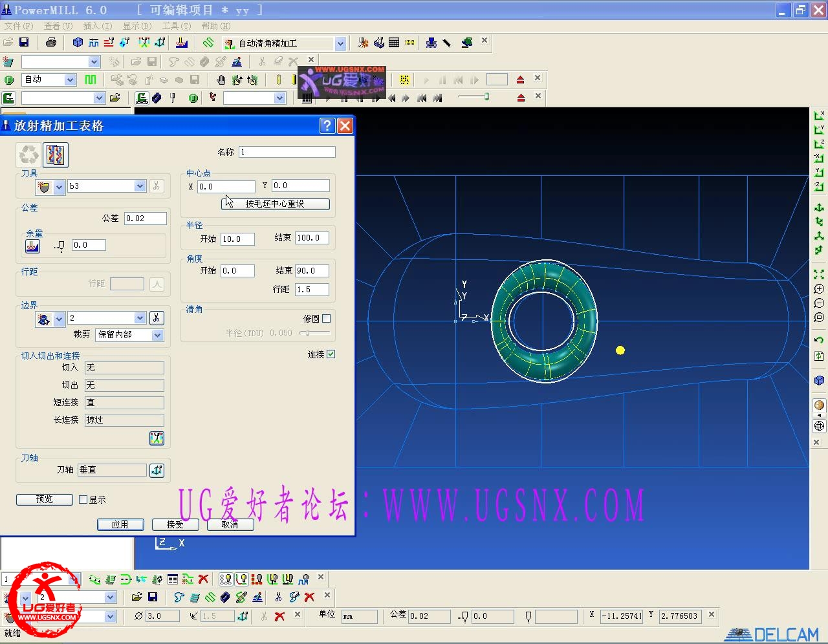Viewport: 828px width, 644px height.
Task: Click the 接受 accept button
Action: (x=175, y=524)
